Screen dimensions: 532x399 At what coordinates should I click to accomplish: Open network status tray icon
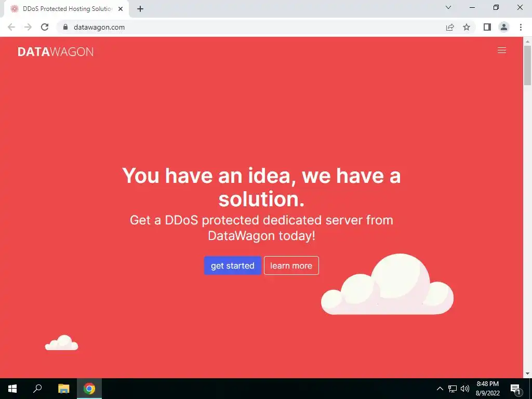(x=453, y=389)
